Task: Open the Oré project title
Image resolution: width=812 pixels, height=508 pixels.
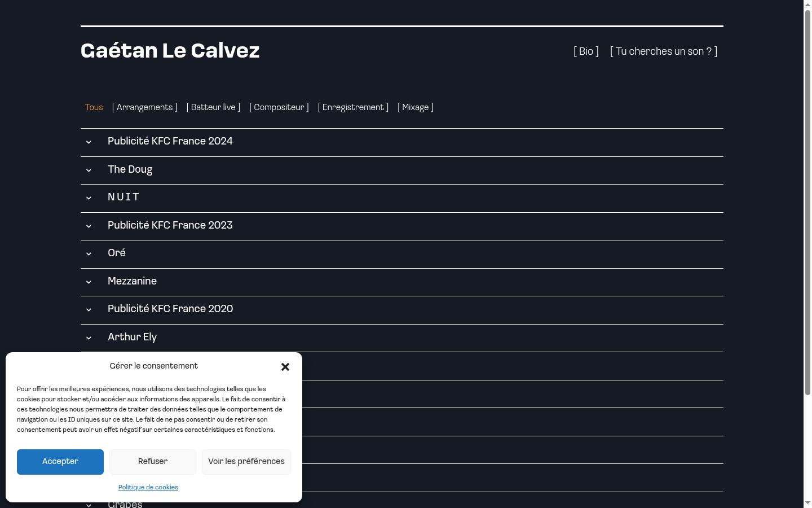Action: 117,253
